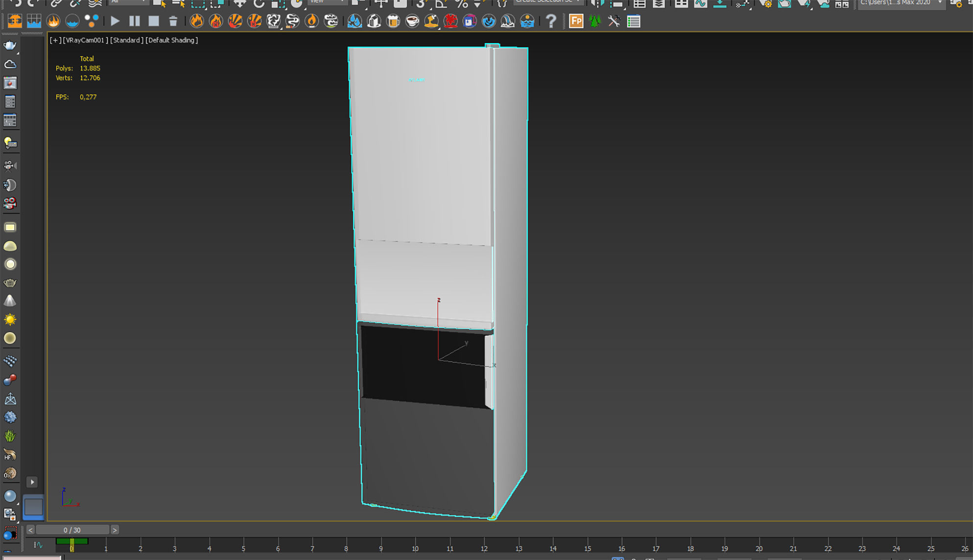
Task: Click the blue selected viewport layout thumbnail
Action: 33,507
